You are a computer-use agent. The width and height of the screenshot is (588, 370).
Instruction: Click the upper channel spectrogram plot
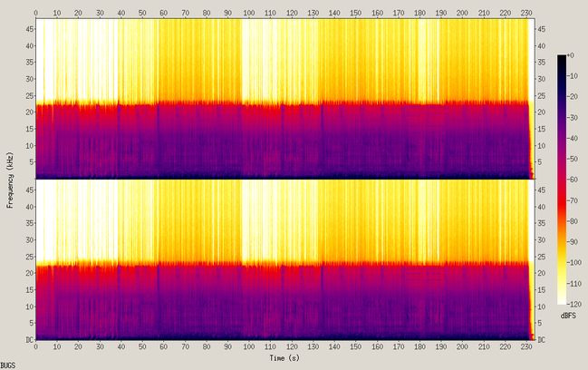coord(285,98)
